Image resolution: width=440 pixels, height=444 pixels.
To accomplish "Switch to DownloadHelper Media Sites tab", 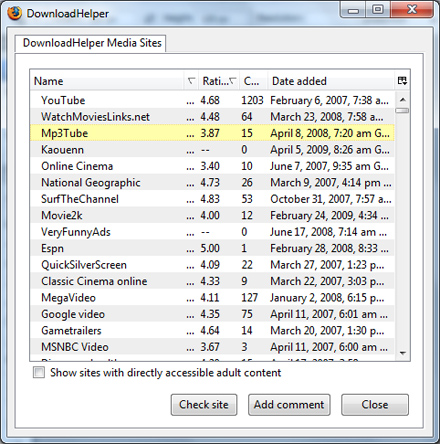I will [x=91, y=43].
